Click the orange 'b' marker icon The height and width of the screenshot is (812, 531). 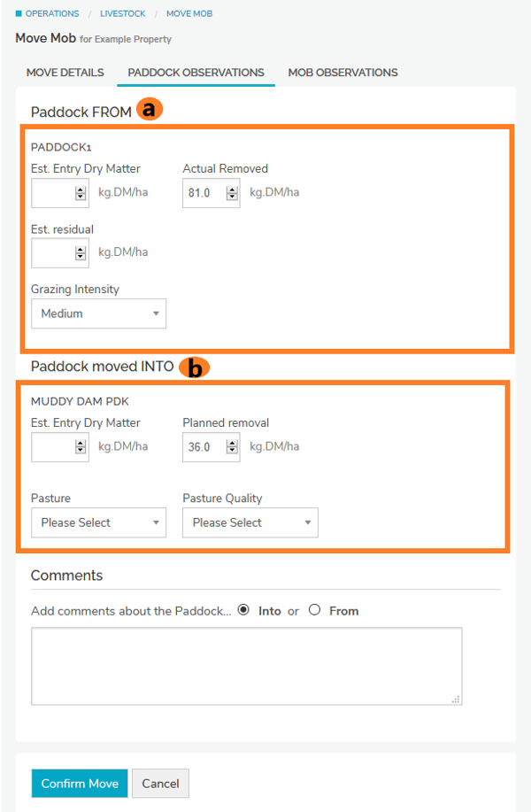194,367
